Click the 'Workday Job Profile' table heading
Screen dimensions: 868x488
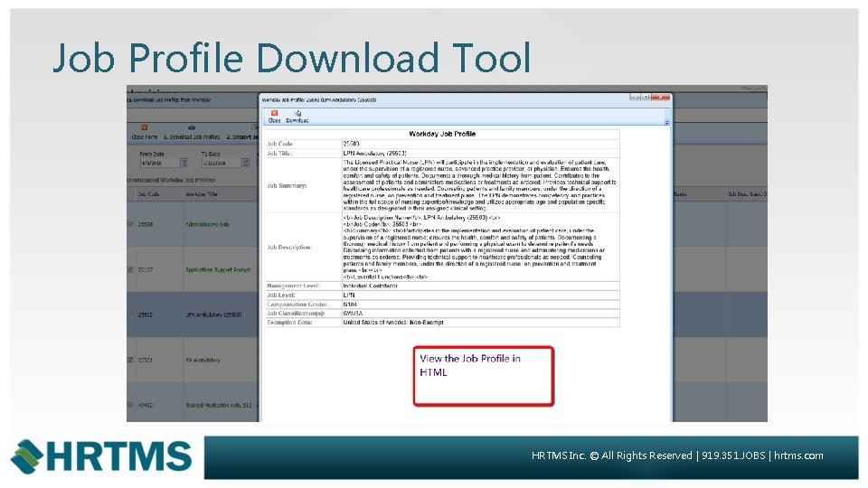point(442,134)
